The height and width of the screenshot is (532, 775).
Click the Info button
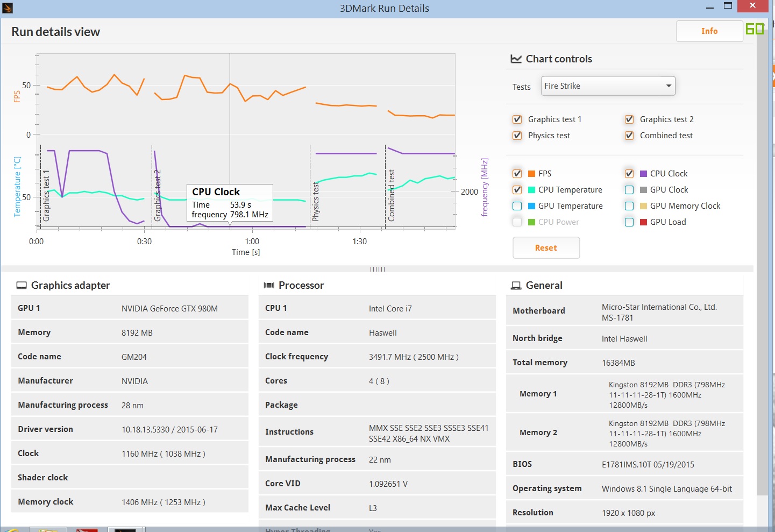click(709, 31)
